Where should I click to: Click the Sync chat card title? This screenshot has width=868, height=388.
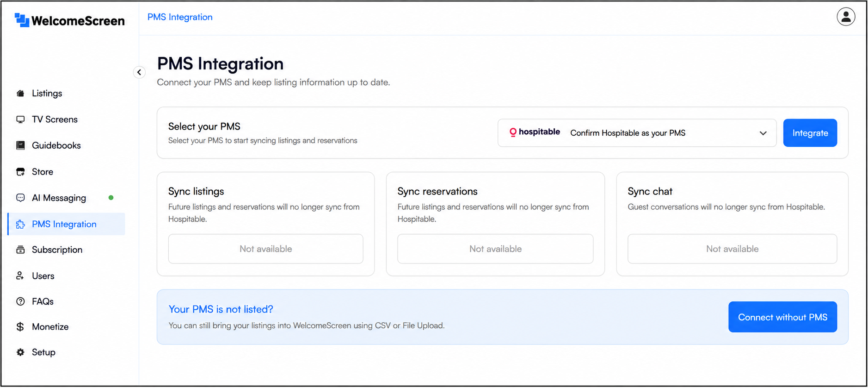coord(650,191)
